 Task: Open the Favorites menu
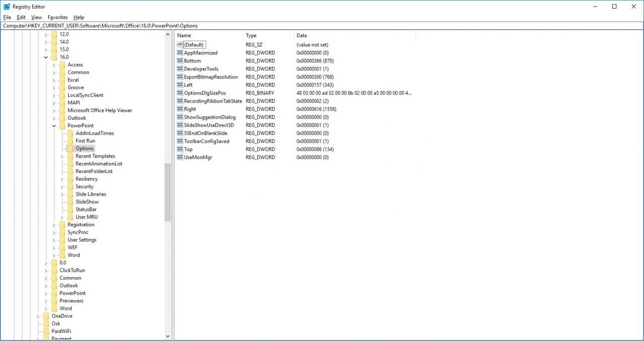[x=57, y=17]
